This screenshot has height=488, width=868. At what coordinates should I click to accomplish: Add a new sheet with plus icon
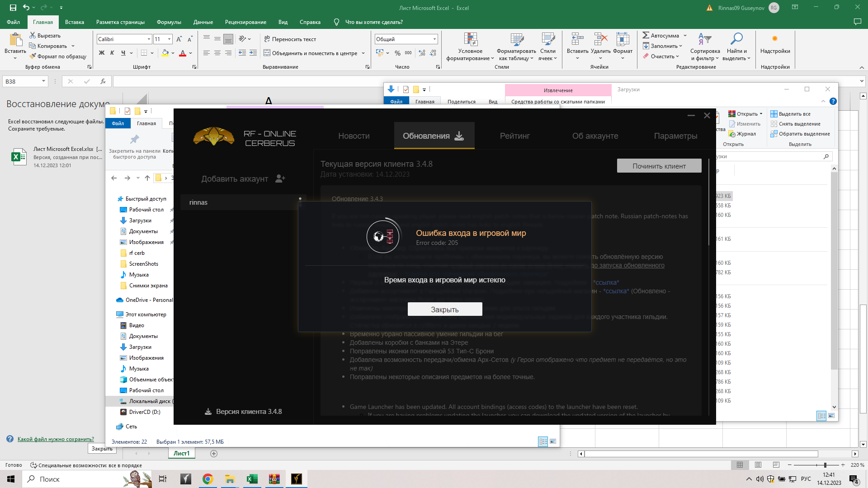point(214,454)
